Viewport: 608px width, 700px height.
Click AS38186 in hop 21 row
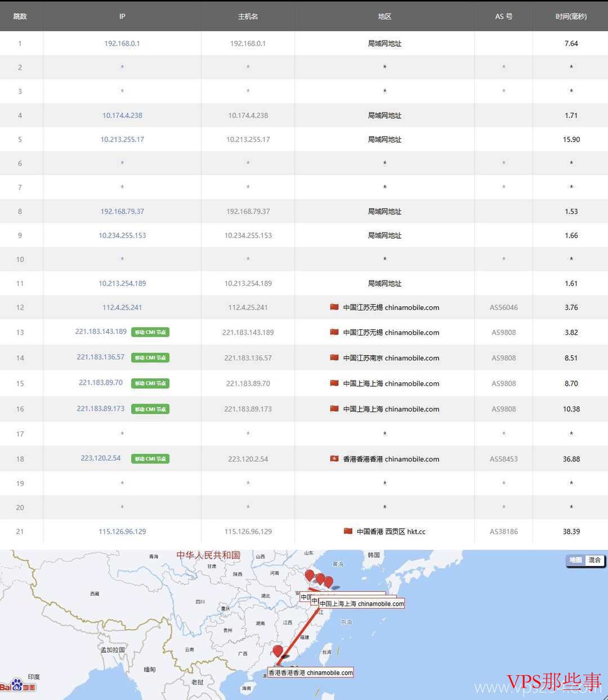[503, 532]
